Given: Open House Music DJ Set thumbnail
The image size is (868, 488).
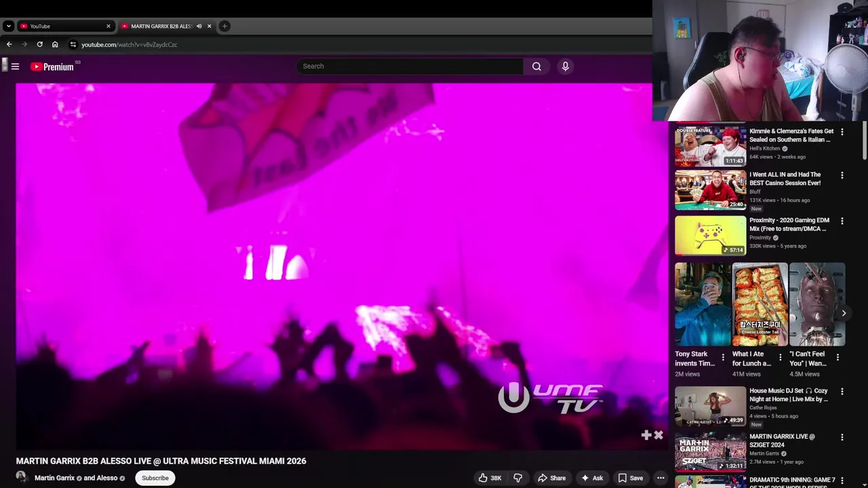Looking at the screenshot, I should (x=710, y=406).
